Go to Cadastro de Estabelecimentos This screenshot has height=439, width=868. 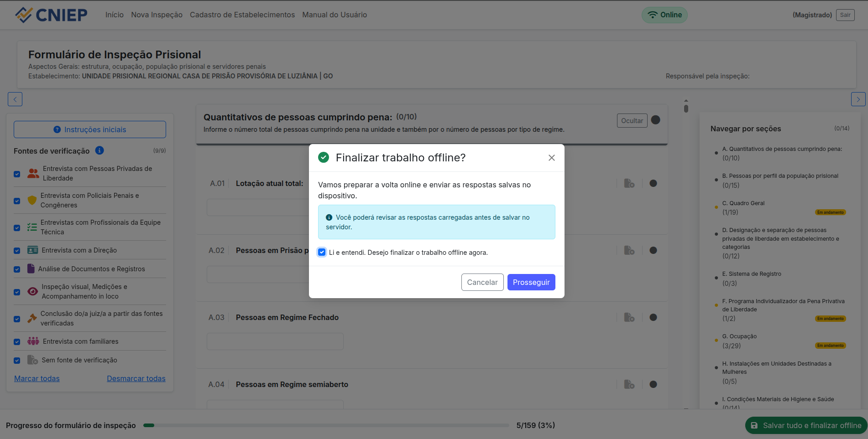[x=242, y=15]
